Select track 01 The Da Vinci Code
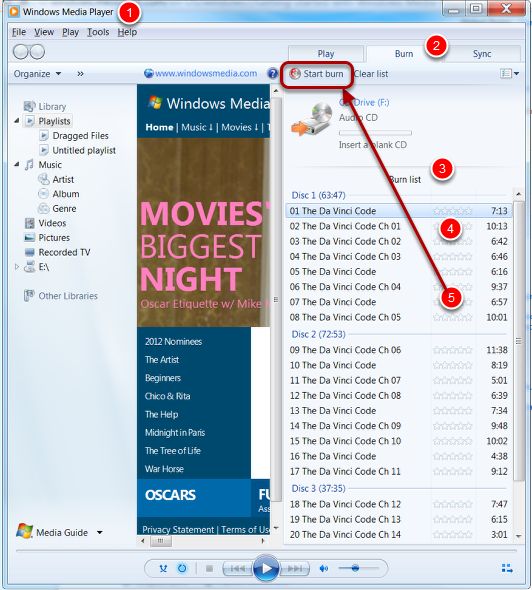This screenshot has width=532, height=590. [399, 211]
